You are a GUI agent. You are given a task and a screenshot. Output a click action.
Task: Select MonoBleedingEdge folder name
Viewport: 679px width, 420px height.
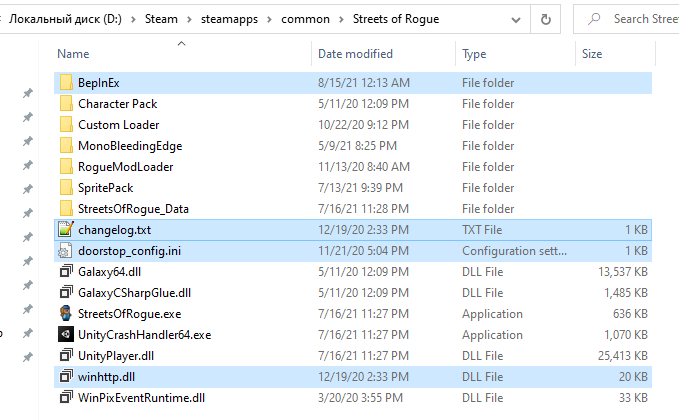click(130, 146)
